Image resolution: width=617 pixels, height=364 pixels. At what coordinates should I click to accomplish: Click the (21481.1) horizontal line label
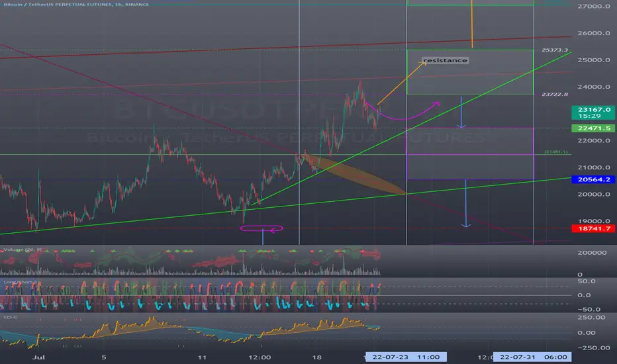click(x=556, y=152)
